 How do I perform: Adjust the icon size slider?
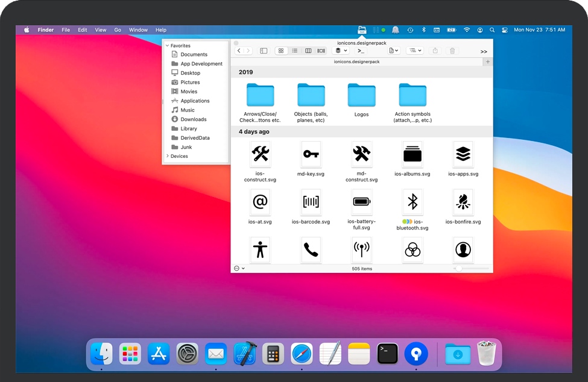(x=459, y=269)
